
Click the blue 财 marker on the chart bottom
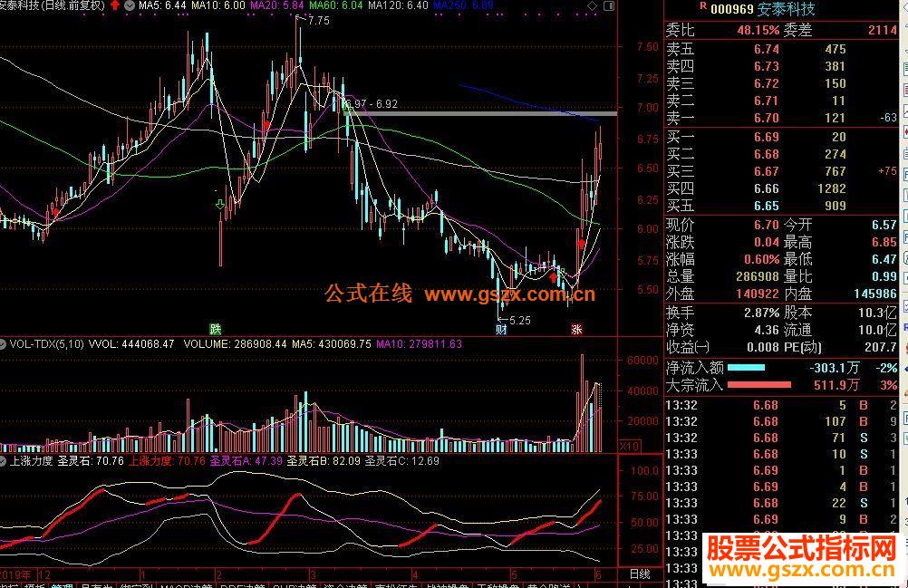(501, 329)
